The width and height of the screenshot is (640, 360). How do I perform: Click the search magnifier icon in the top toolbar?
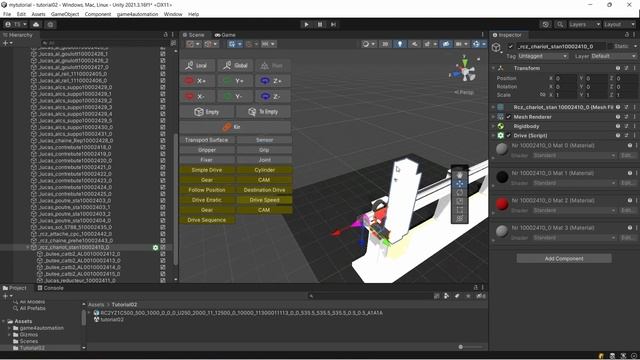[560, 24]
